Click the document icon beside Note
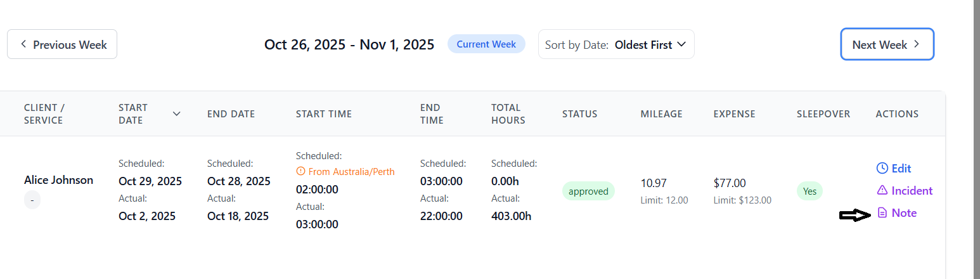This screenshot has height=279, width=980. tap(882, 213)
